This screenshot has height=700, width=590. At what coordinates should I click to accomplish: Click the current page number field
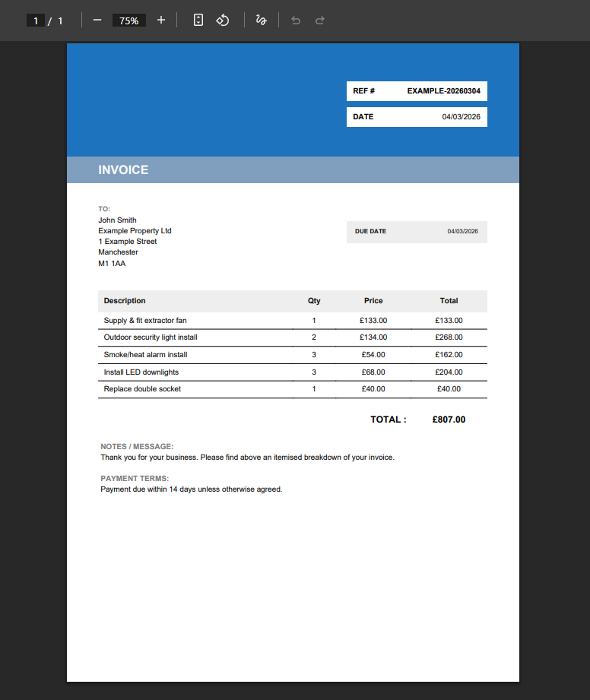(35, 21)
